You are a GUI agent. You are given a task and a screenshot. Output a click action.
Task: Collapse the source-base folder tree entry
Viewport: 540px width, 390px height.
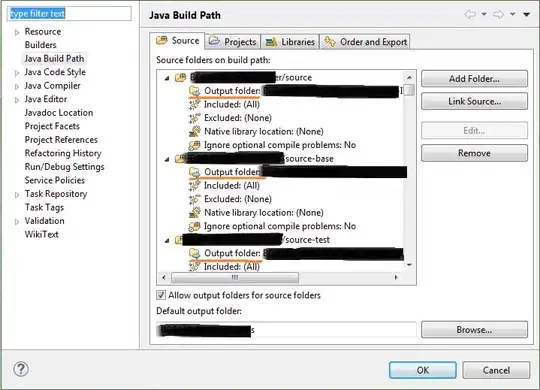pyautogui.click(x=167, y=160)
